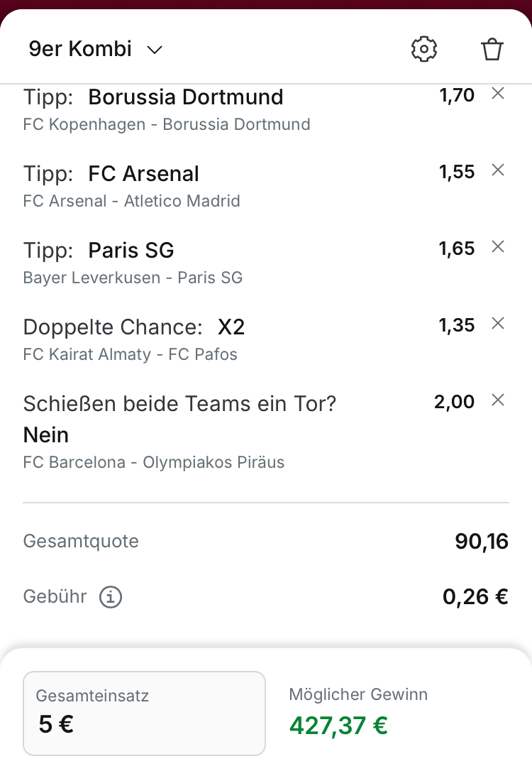Remove the both teams score Nein bet
This screenshot has width=532, height=771.
coord(498,400)
